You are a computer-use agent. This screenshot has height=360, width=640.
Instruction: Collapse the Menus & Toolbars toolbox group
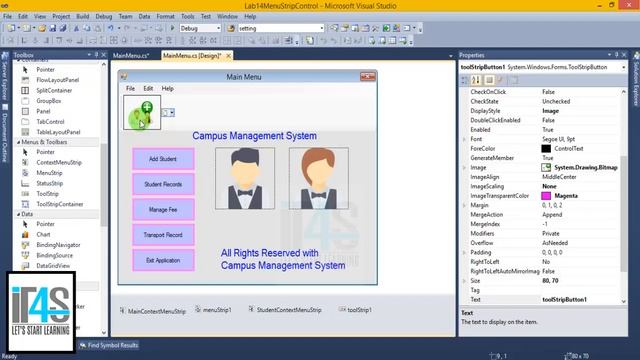[18, 142]
